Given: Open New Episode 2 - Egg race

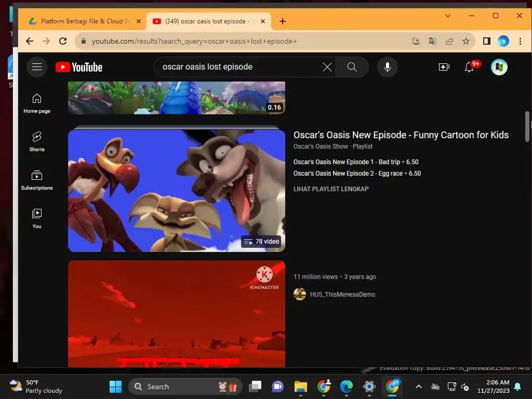Looking at the screenshot, I should (357, 174).
